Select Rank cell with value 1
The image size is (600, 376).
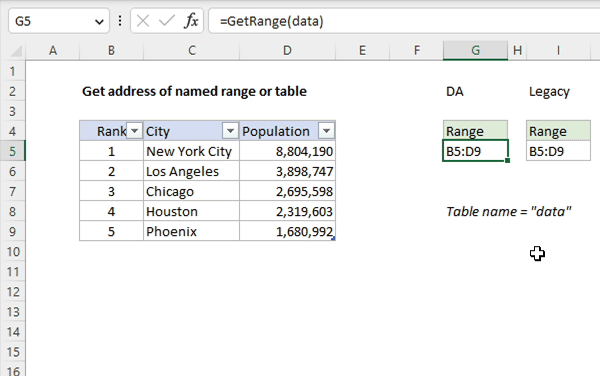click(111, 151)
